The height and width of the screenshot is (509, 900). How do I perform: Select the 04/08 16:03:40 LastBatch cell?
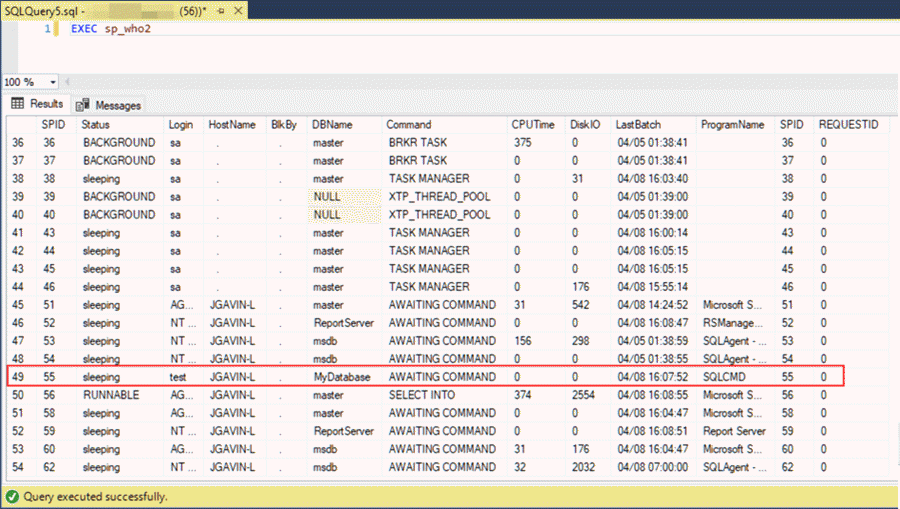pos(654,178)
